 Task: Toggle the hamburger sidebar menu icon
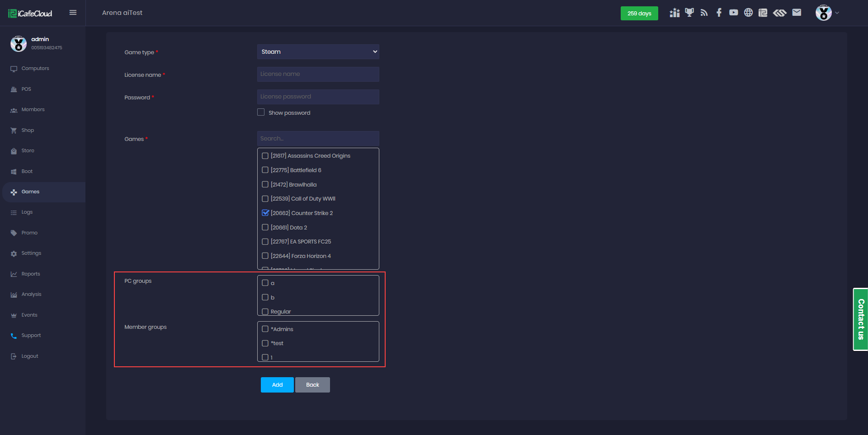[x=73, y=13]
